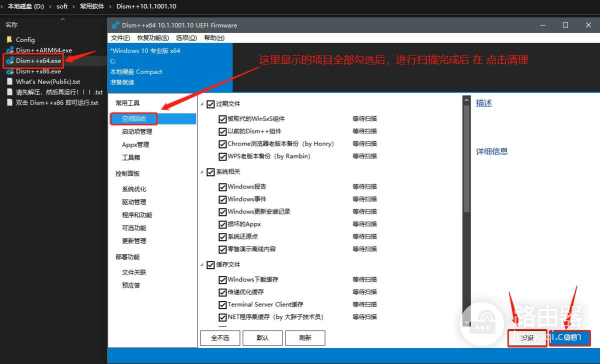
Task: Uncheck Windows下载缓存
Action: (x=222, y=280)
